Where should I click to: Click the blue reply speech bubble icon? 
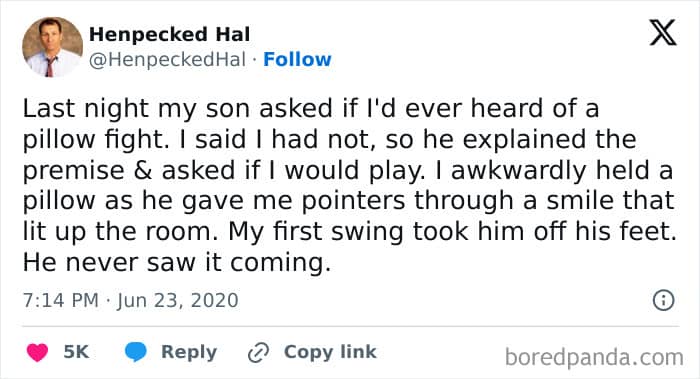136,352
